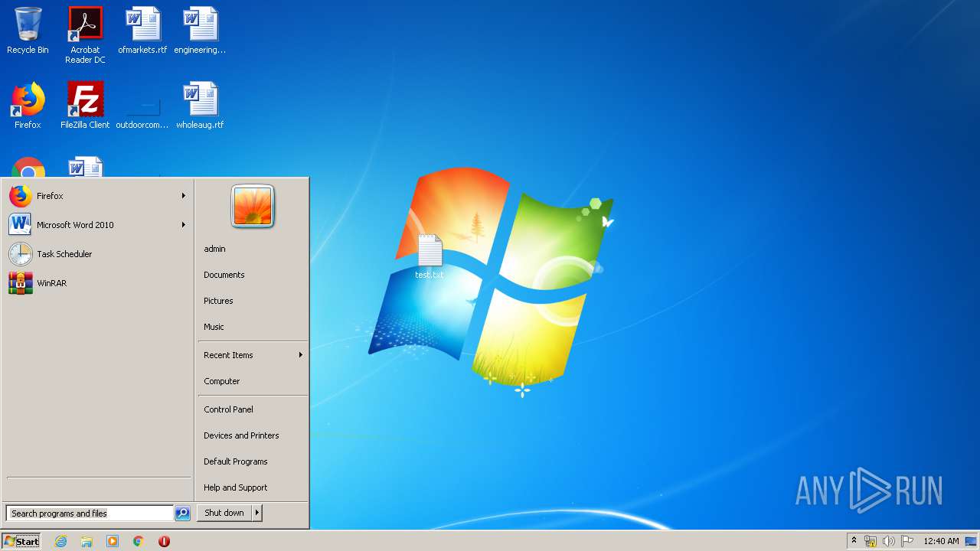Click the search magnifier button
This screenshot has height=551, width=980.
coord(182,514)
